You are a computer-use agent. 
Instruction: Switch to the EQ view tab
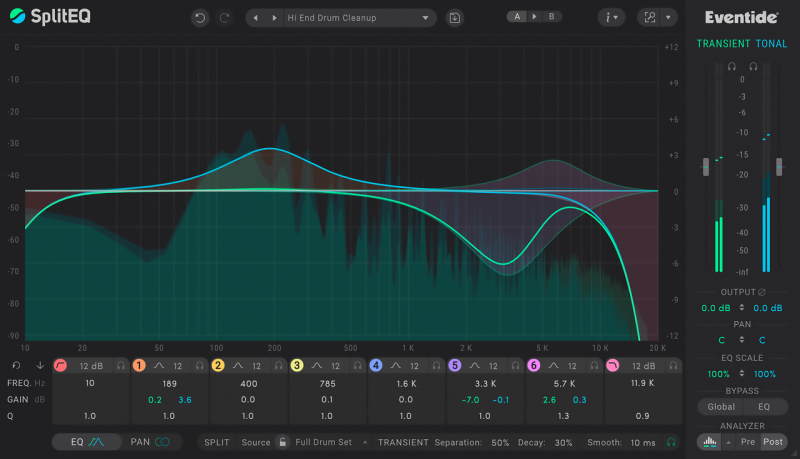(x=87, y=441)
